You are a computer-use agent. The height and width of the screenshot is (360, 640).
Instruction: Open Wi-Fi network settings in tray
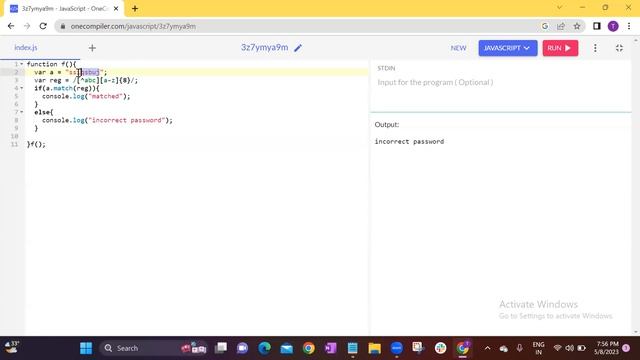pyautogui.click(x=557, y=348)
